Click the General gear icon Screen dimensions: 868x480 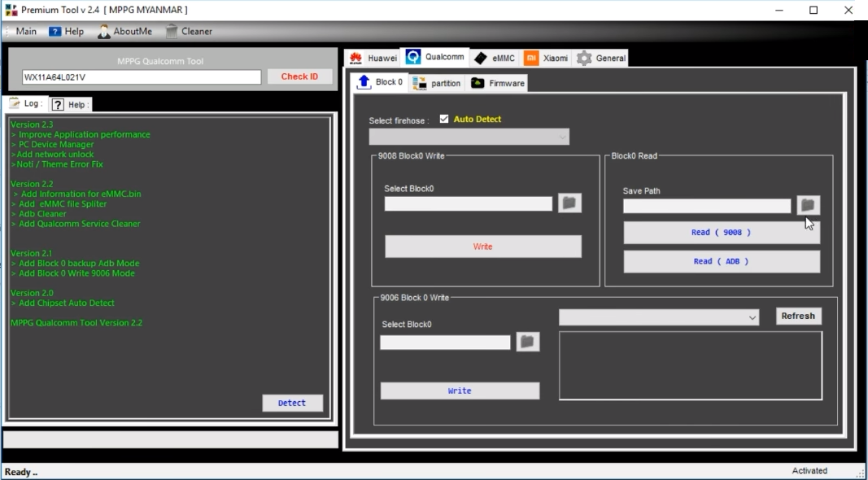tap(584, 58)
